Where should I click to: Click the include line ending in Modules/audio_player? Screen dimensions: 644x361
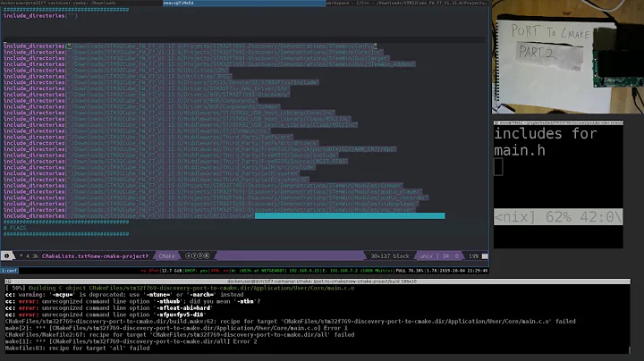pyautogui.click(x=213, y=191)
